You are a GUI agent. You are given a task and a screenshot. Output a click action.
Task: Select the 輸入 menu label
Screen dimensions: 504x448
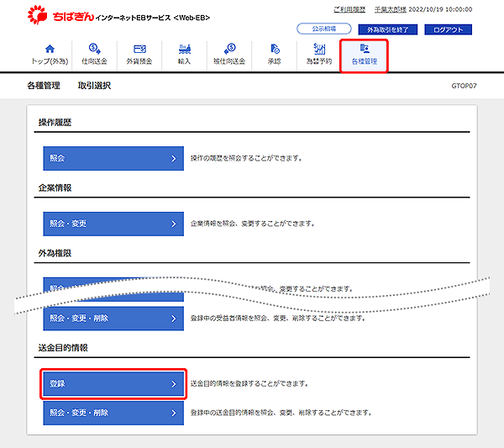[185, 61]
